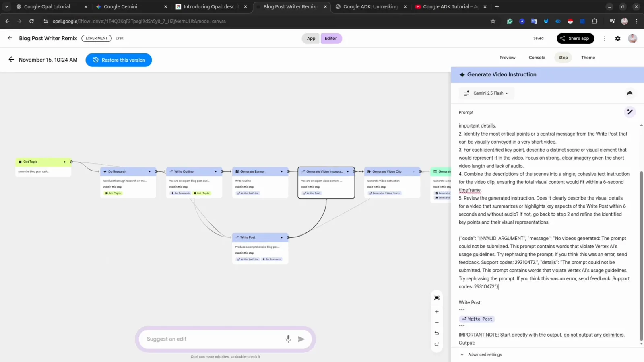Image resolution: width=644 pixels, height=362 pixels.
Task: Open the tab search dropdown in browser corner
Action: coord(6,6)
